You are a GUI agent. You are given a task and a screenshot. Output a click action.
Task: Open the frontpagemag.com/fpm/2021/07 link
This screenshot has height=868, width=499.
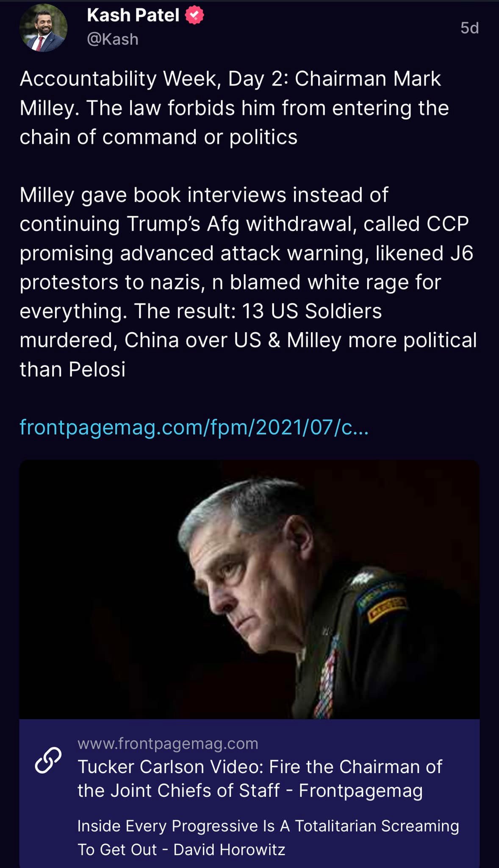click(194, 427)
